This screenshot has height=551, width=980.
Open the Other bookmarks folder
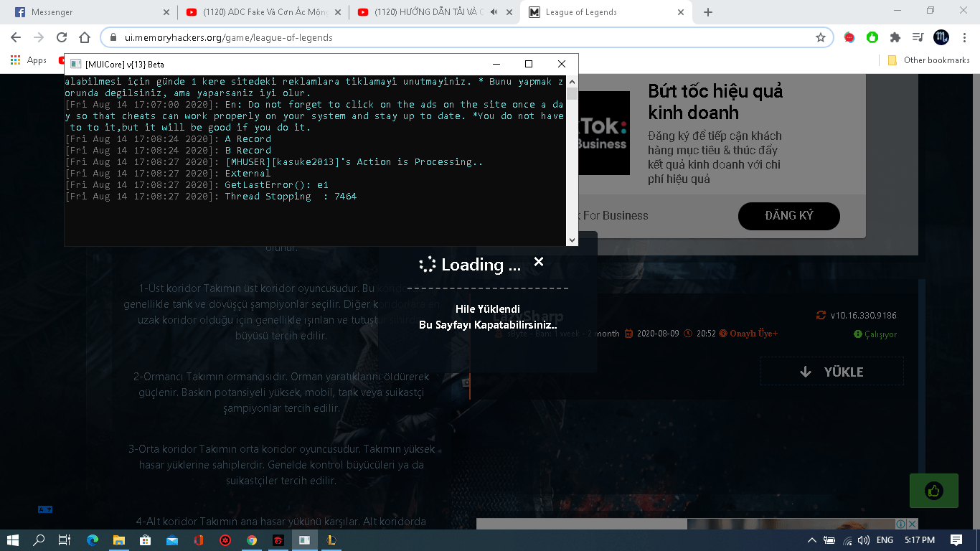click(x=929, y=60)
